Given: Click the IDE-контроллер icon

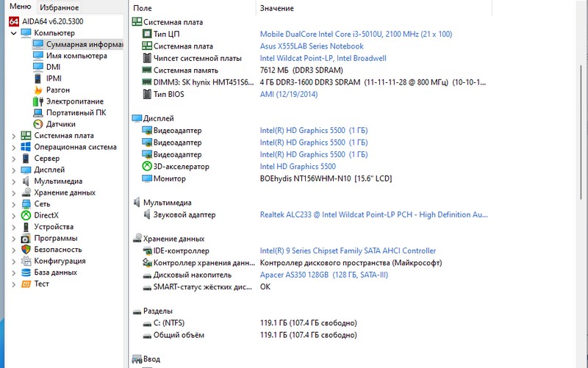Looking at the screenshot, I should (147, 250).
